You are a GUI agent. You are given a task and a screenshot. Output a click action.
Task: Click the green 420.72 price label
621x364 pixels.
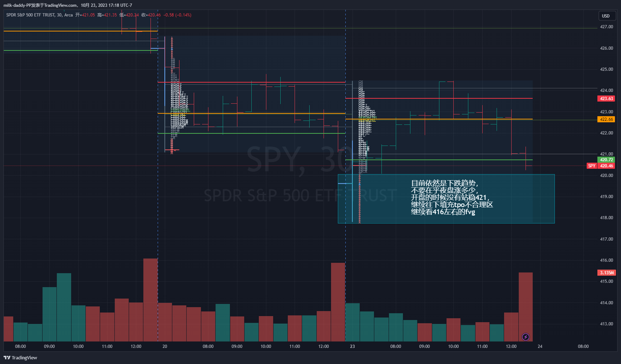(x=606, y=160)
